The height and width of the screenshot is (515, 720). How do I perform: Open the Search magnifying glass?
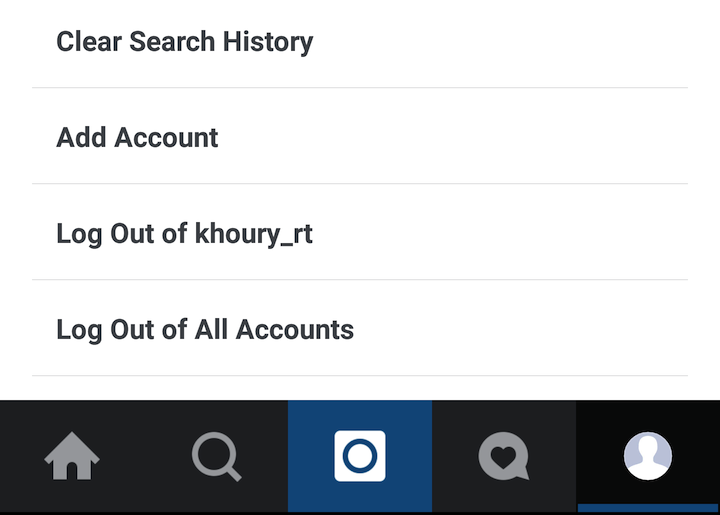pyautogui.click(x=216, y=457)
